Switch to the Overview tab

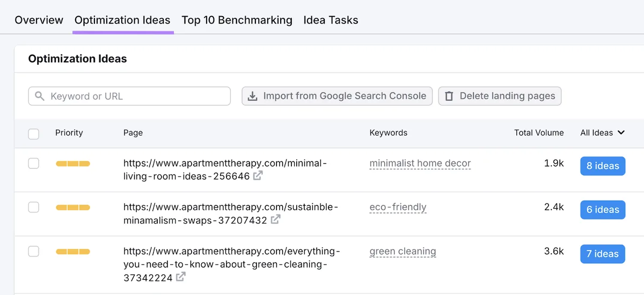(39, 20)
